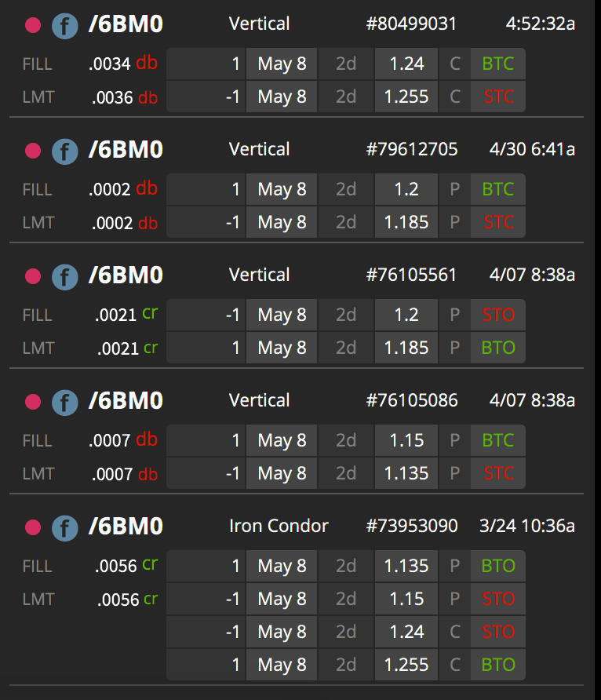Click order number #76105561

(x=411, y=275)
